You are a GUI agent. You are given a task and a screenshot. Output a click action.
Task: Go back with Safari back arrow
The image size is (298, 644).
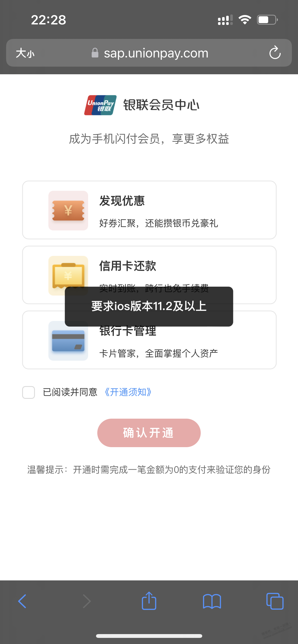pyautogui.click(x=22, y=601)
